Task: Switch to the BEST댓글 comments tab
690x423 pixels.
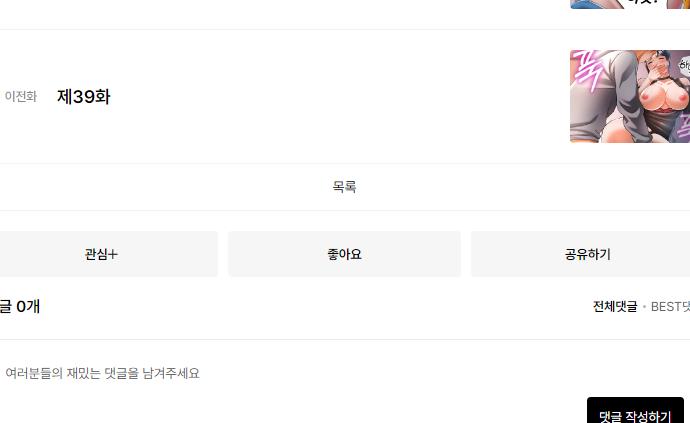Action: coord(670,306)
